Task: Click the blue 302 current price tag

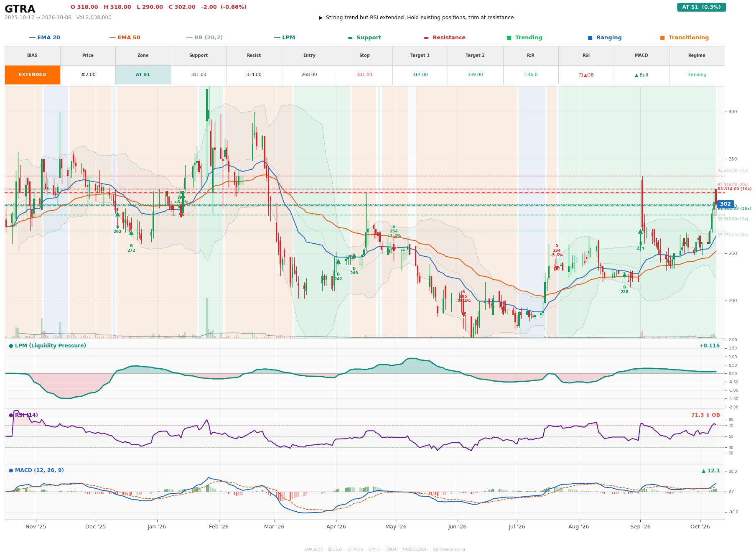Action: [725, 204]
